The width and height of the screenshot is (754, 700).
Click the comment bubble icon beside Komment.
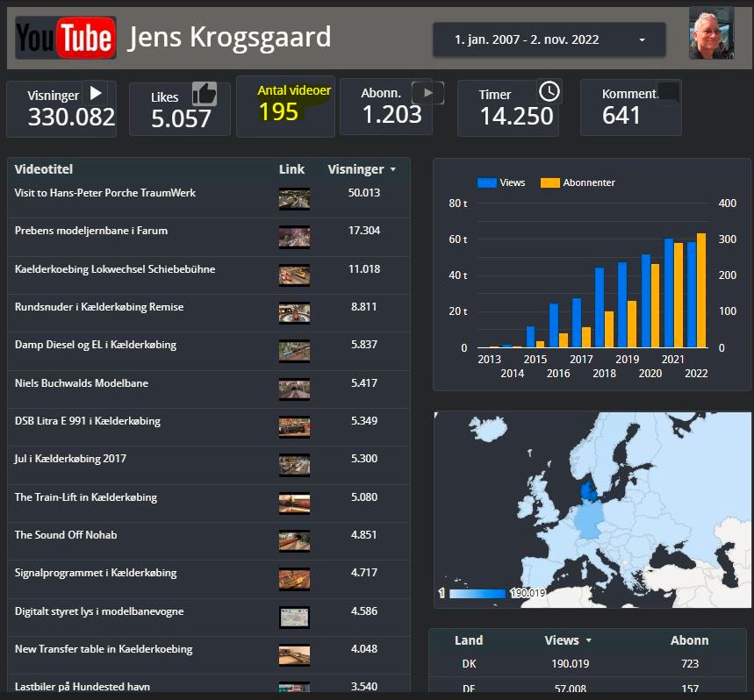(x=669, y=92)
